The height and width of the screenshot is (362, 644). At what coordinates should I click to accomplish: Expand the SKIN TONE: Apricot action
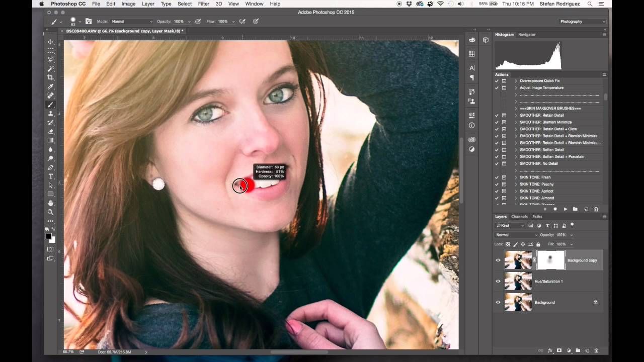516,191
